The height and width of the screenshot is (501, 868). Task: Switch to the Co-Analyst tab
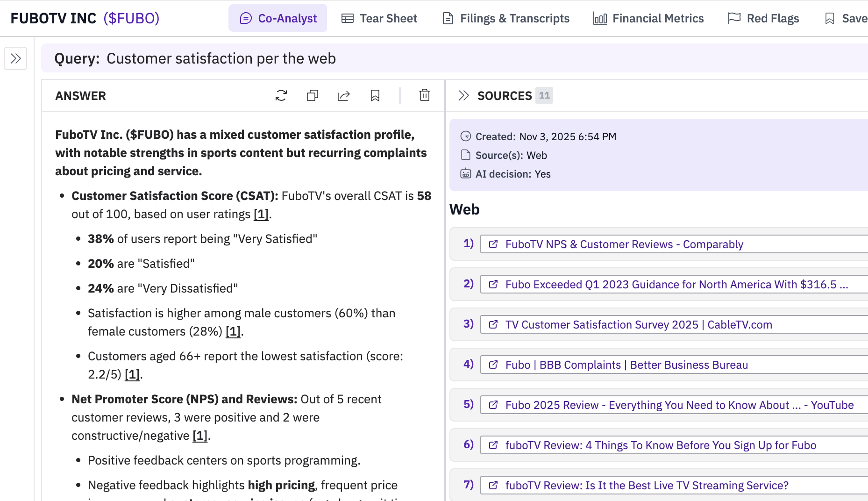[x=278, y=18]
